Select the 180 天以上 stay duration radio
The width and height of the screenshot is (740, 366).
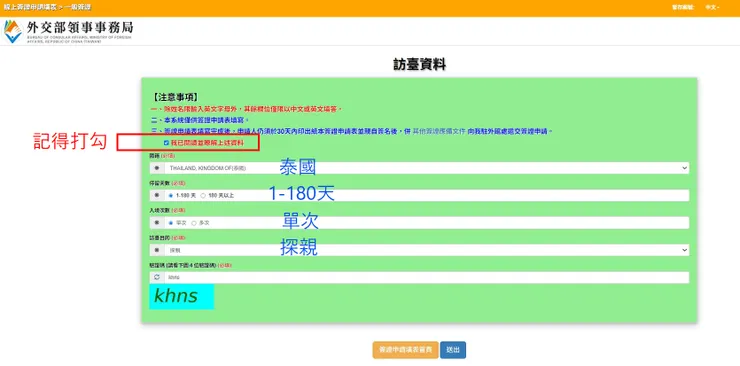coord(203,195)
